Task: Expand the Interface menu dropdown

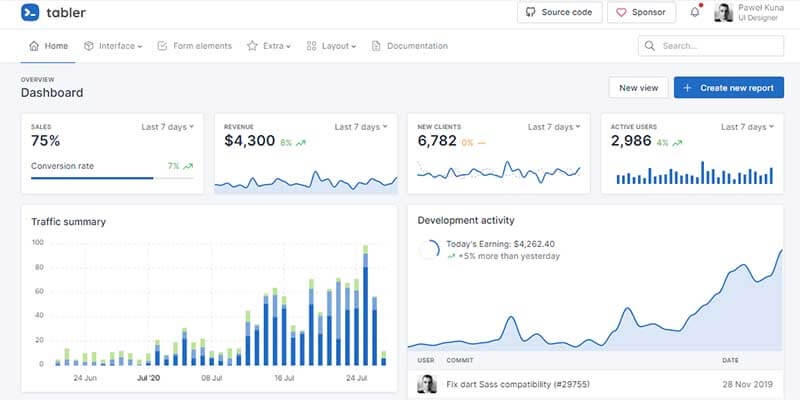Action: [x=113, y=46]
